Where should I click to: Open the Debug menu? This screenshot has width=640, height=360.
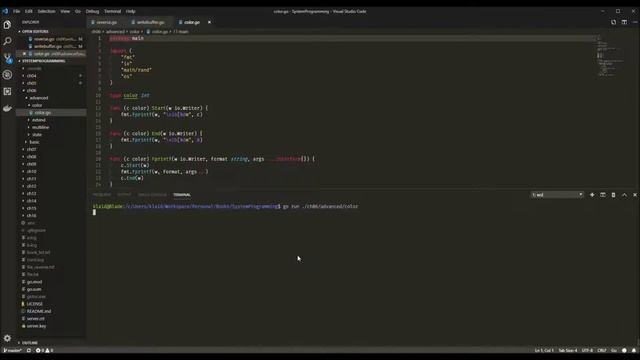92,11
